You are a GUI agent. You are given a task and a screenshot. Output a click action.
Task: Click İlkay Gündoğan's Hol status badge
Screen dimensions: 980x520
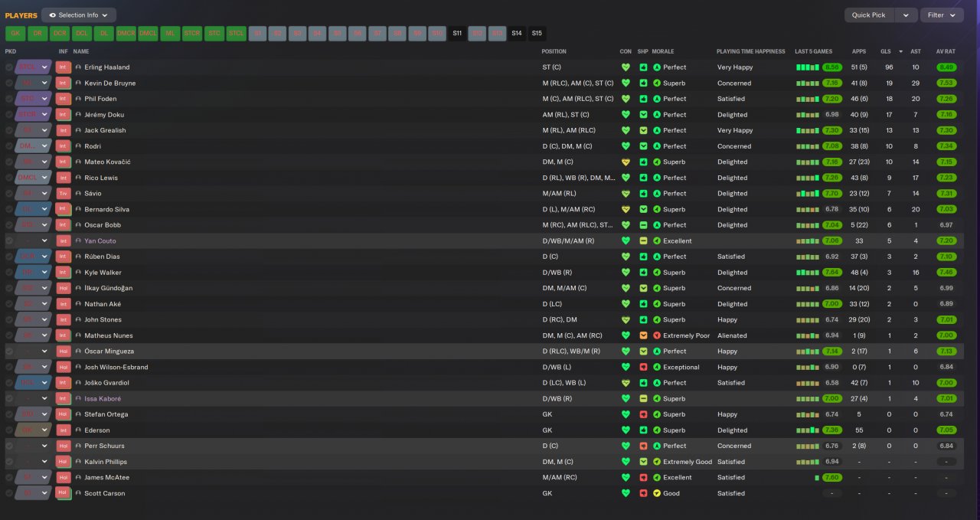tap(64, 288)
